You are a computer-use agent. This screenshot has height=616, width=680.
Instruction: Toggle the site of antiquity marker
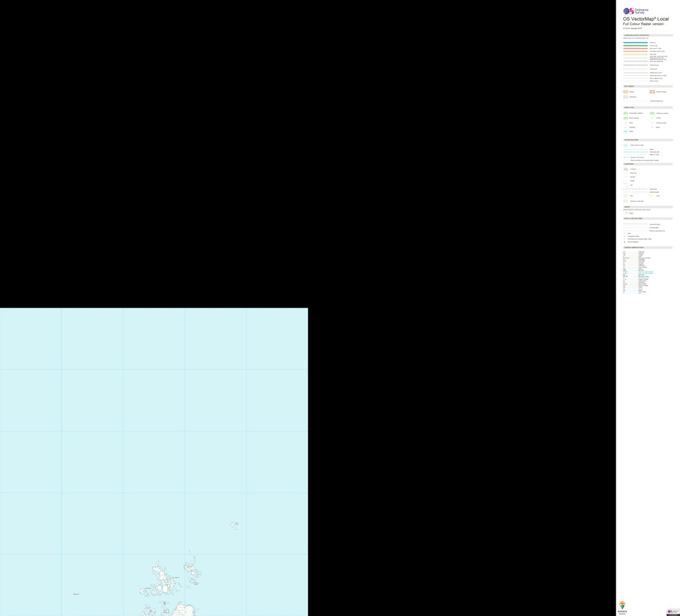click(x=624, y=242)
